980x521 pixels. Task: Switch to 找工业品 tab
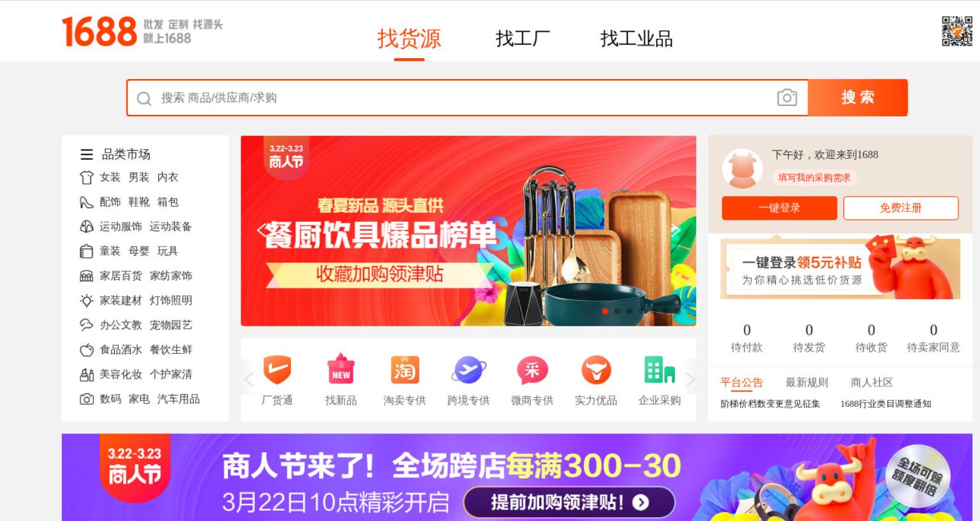pyautogui.click(x=636, y=38)
